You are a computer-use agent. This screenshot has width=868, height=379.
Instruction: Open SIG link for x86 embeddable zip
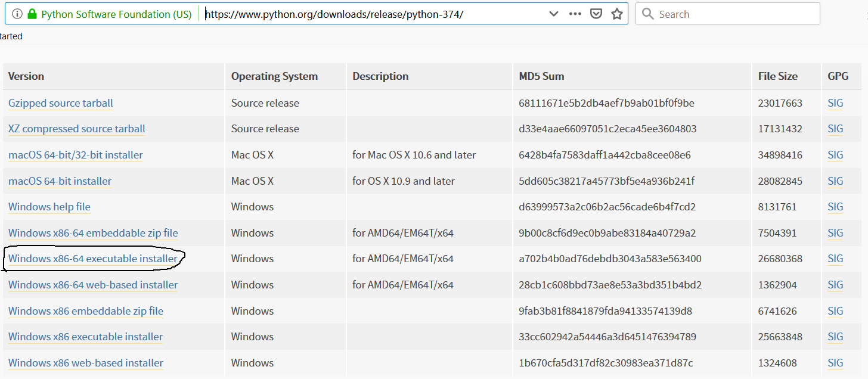pos(835,311)
